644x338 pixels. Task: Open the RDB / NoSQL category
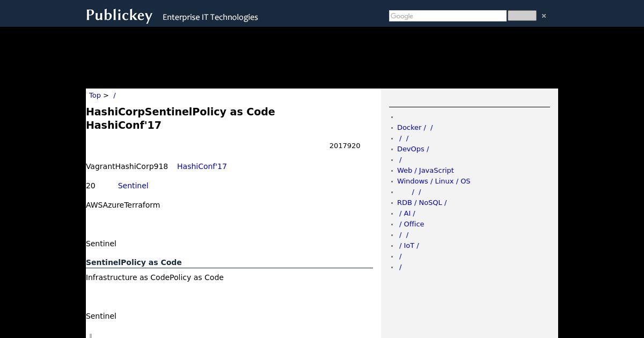pyautogui.click(x=422, y=203)
